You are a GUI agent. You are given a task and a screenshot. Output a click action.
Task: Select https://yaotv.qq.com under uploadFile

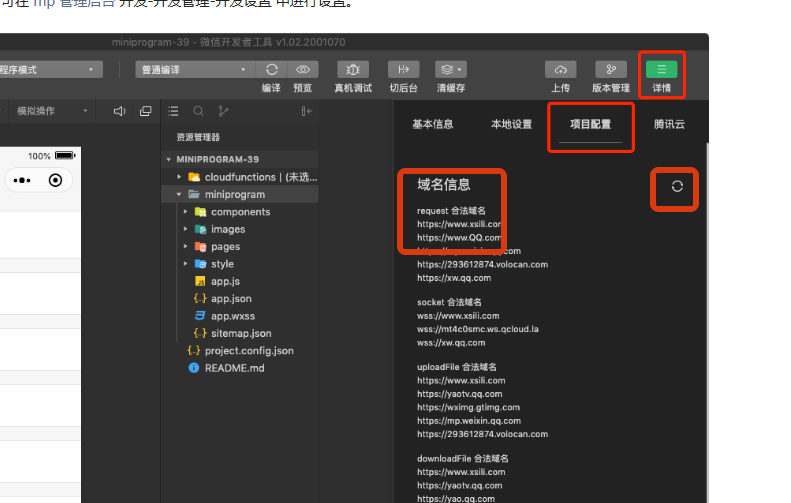click(x=460, y=394)
